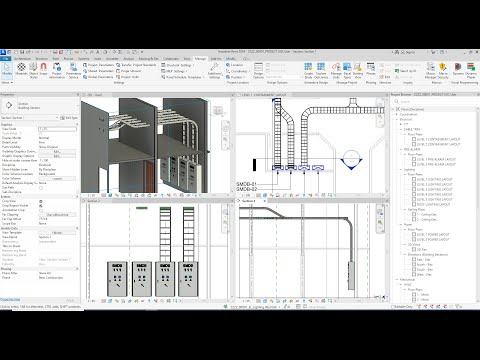Click the View Template None button
The width and height of the screenshot is (480, 360).
[57, 233]
